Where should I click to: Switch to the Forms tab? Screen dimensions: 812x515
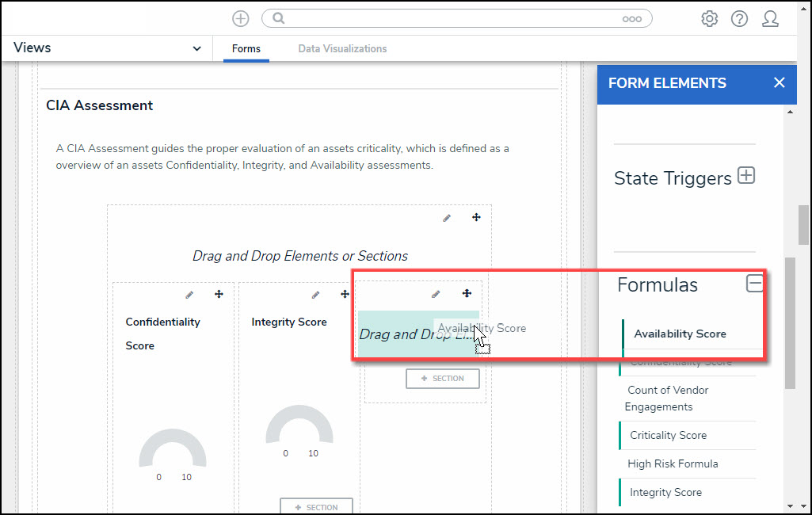(x=246, y=49)
